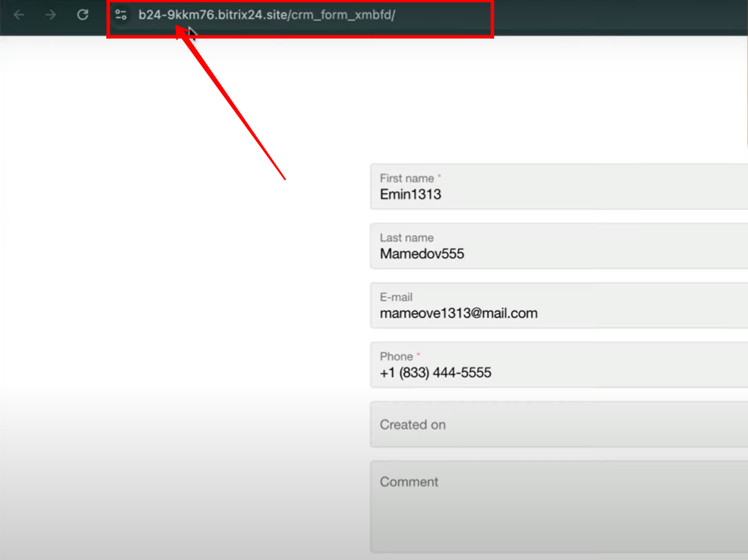748x560 pixels.
Task: Select the empty Created on field
Action: click(559, 424)
